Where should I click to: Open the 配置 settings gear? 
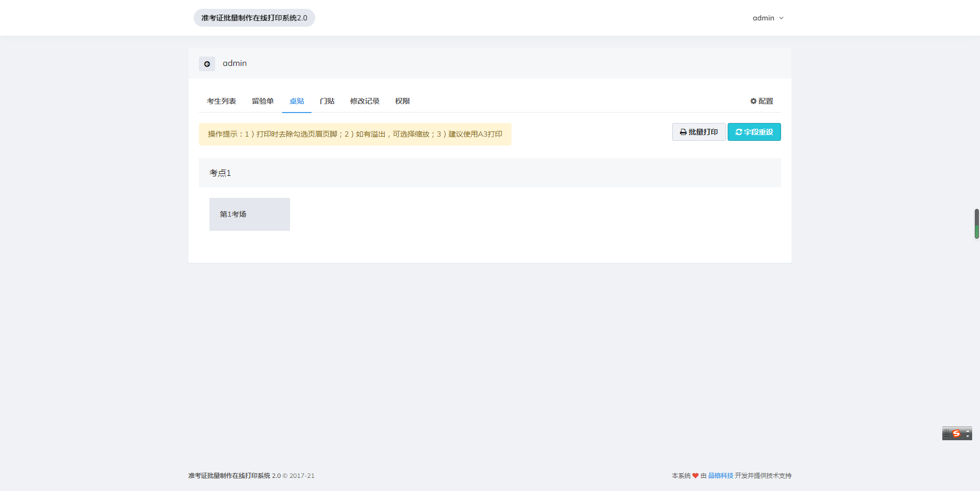(762, 101)
